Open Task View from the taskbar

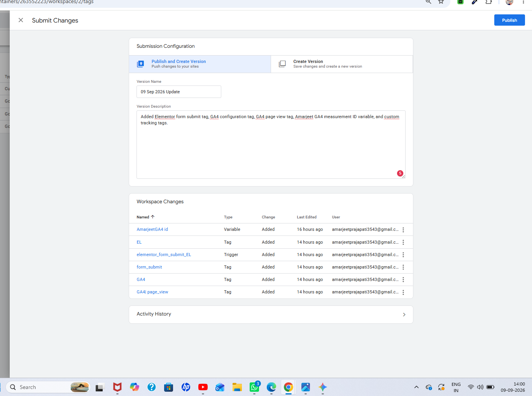click(100, 387)
